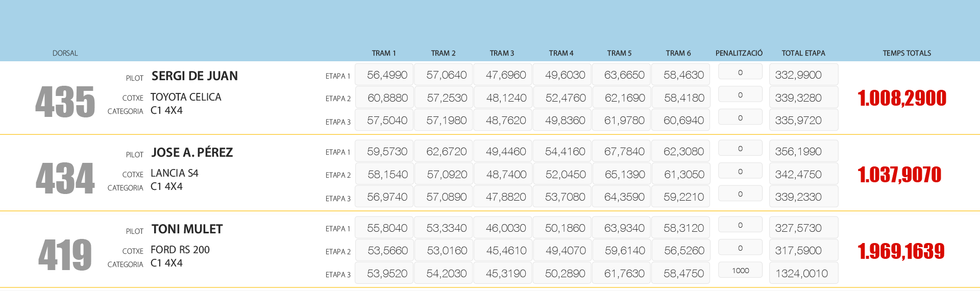Viewport: 980px width, 291px height.
Task: Click Etapa 2 penalty field for Jose A. Pérez
Action: pyautogui.click(x=740, y=172)
